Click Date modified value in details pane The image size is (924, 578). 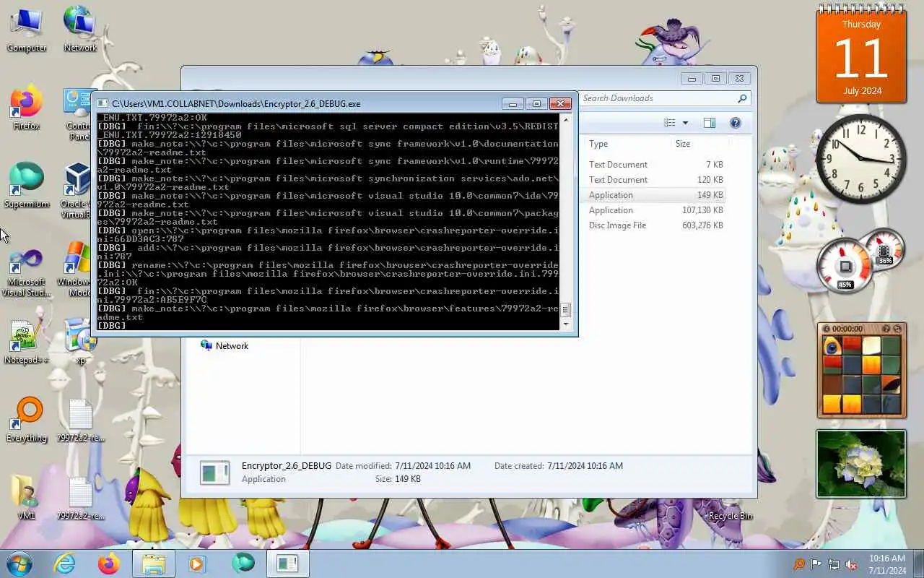[x=432, y=466]
